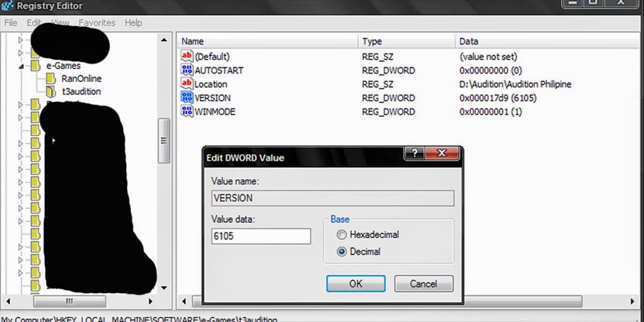The width and height of the screenshot is (644, 322).
Task: Click the REG_SZ type of Location
Action: (378, 84)
